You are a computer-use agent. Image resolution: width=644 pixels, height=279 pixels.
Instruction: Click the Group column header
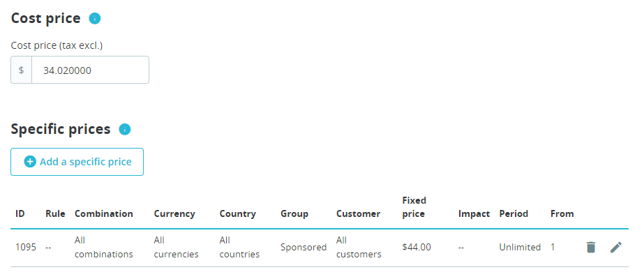tap(295, 213)
